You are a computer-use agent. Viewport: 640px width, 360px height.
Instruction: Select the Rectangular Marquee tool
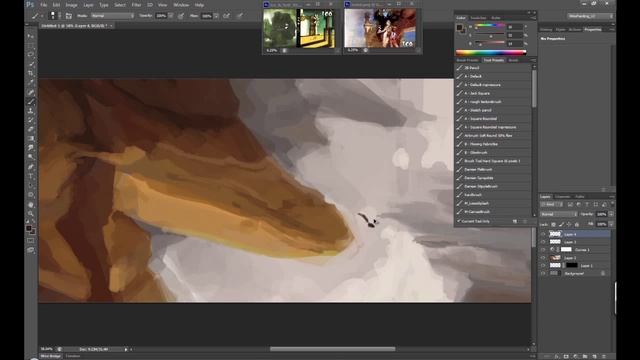(31, 46)
